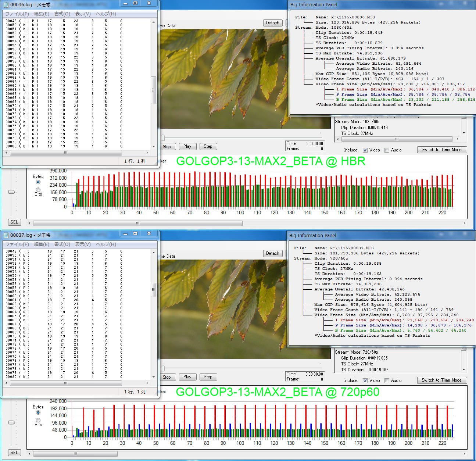This screenshot has width=476, height=461.
Task: Click the seek slider under bottom video preview
Action: pos(163,368)
